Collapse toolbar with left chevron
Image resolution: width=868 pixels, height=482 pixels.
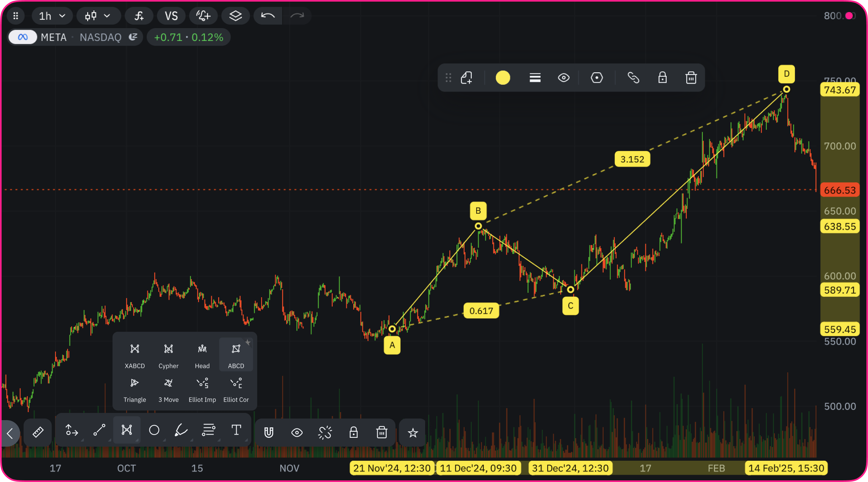pyautogui.click(x=10, y=433)
